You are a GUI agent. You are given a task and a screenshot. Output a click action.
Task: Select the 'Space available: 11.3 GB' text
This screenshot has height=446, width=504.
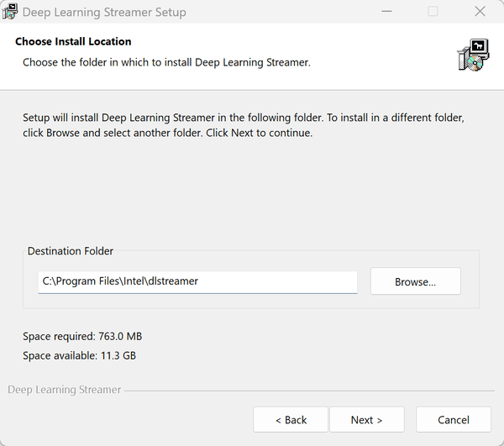tap(80, 355)
